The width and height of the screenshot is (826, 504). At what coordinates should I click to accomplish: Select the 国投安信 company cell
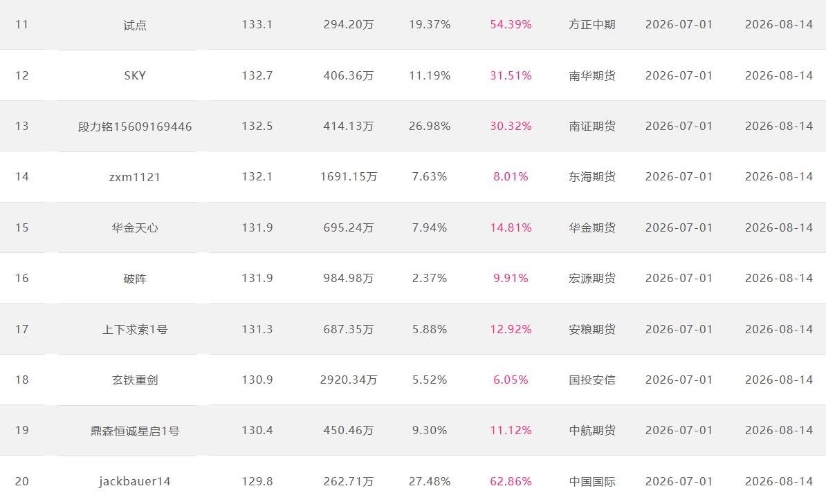pos(592,380)
